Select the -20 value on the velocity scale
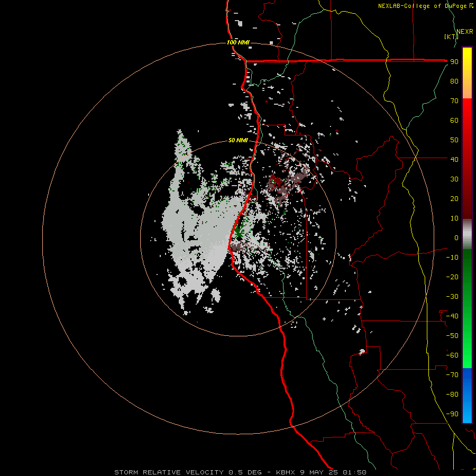 click(x=452, y=277)
